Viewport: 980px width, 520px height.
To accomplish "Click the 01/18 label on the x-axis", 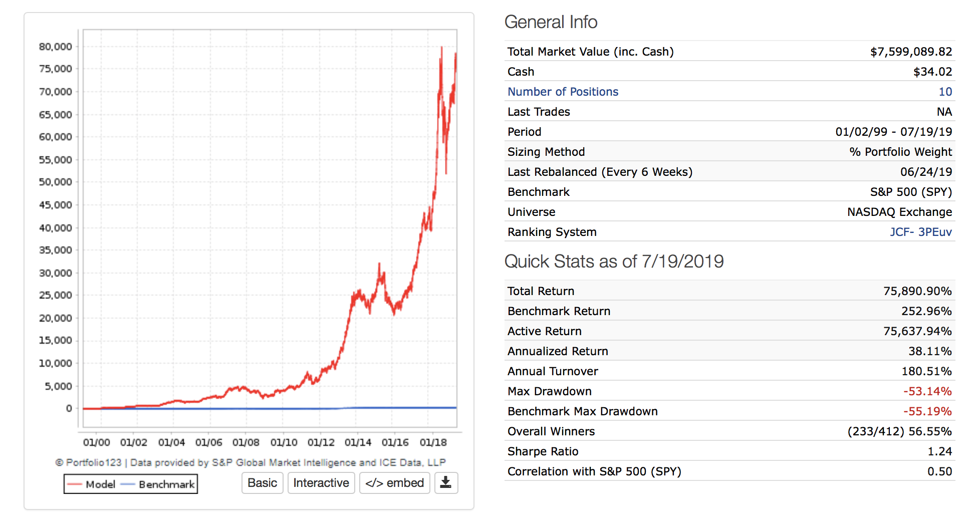I will tap(433, 442).
